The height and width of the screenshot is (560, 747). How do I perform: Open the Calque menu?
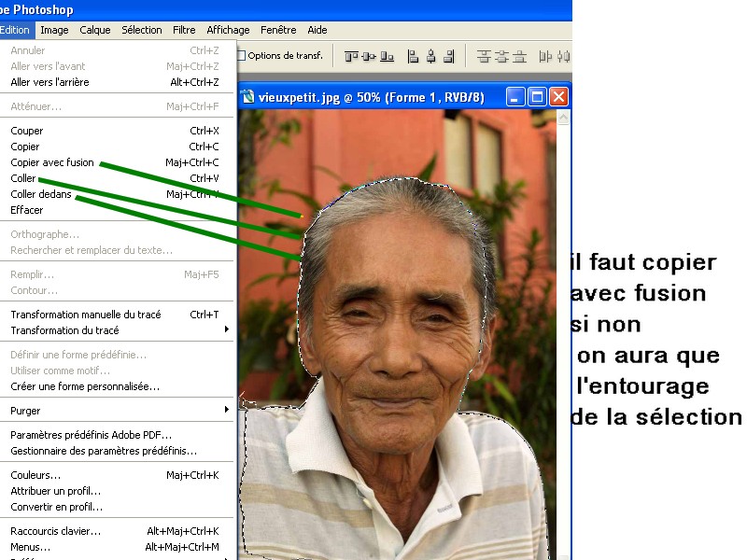click(x=95, y=30)
